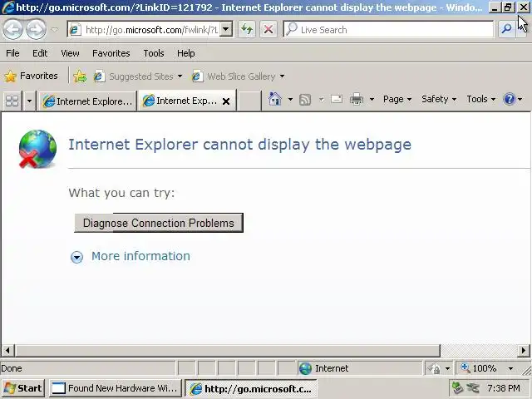Click Safely Remove Hardware tray icon
Image resolution: width=532 pixels, height=399 pixels.
(x=457, y=388)
